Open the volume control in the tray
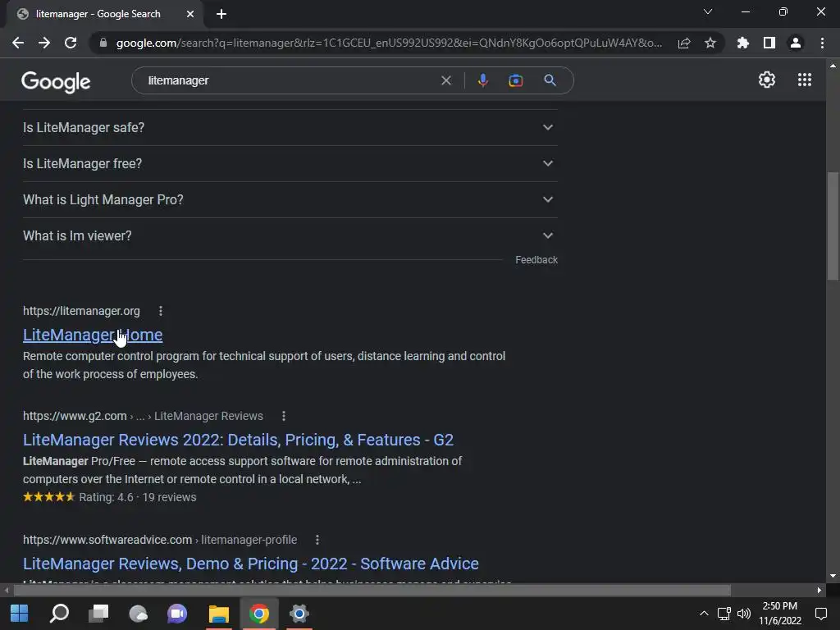Image resolution: width=840 pixels, height=630 pixels. coord(743,614)
